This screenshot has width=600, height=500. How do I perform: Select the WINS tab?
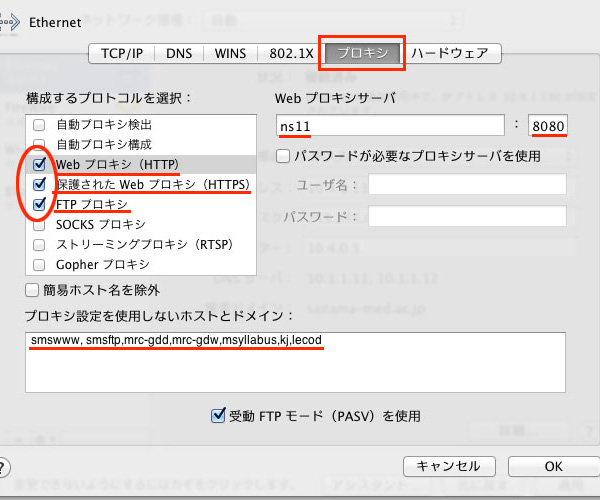[230, 53]
